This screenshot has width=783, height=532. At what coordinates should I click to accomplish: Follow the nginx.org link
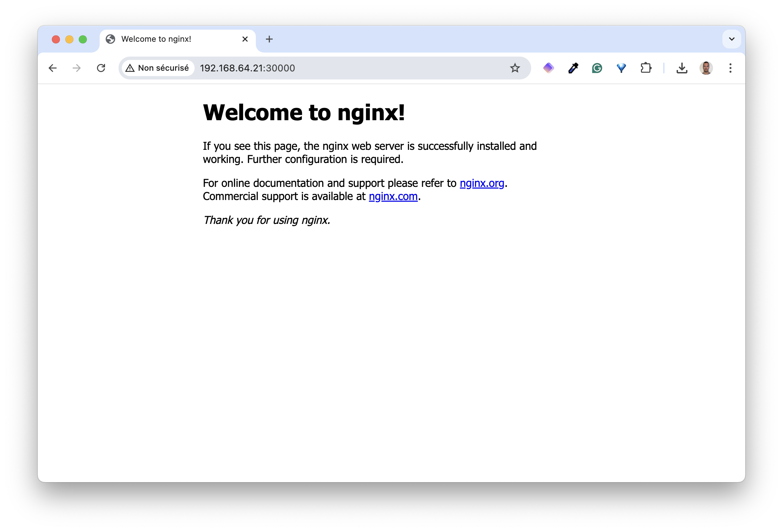click(482, 183)
